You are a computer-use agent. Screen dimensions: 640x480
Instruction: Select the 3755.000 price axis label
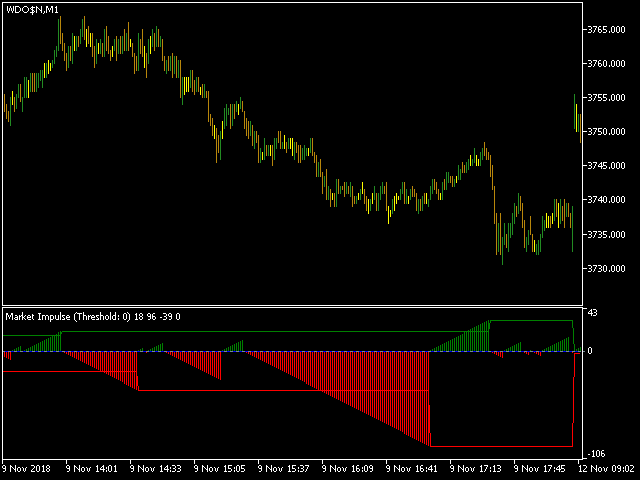(x=606, y=98)
